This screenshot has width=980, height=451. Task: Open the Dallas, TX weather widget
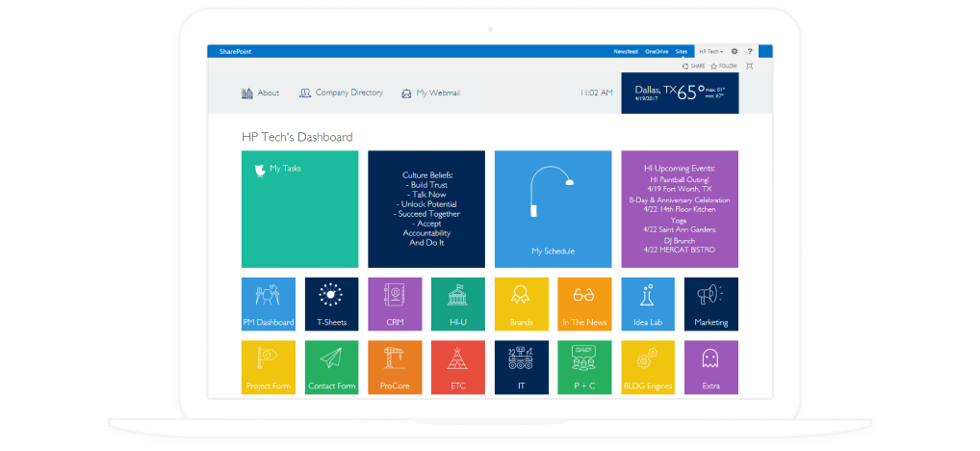680,93
